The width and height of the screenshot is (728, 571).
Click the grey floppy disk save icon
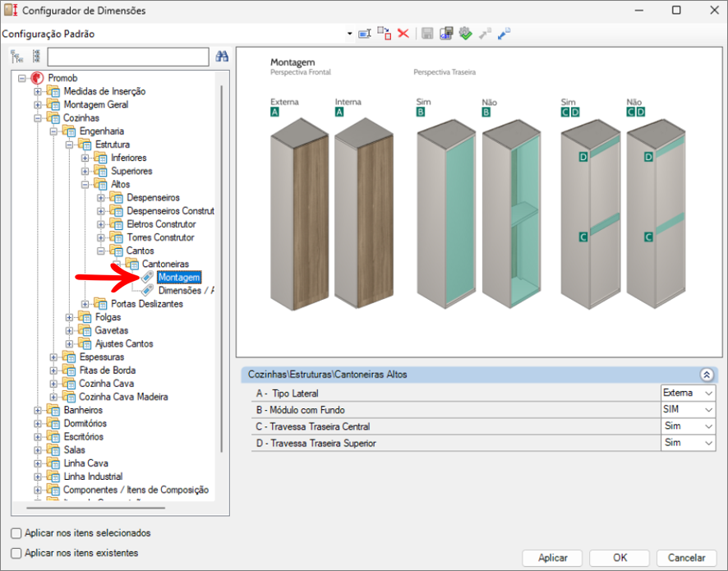pyautogui.click(x=427, y=34)
